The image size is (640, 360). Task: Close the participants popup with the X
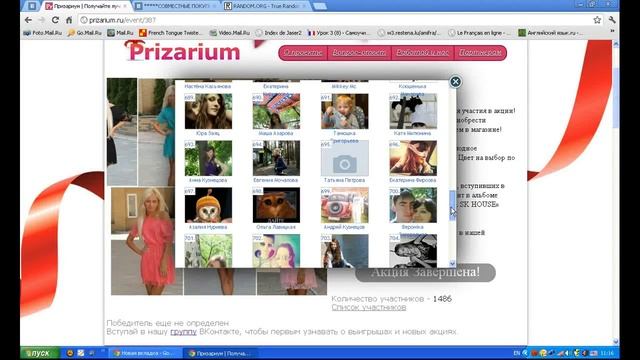pyautogui.click(x=455, y=82)
